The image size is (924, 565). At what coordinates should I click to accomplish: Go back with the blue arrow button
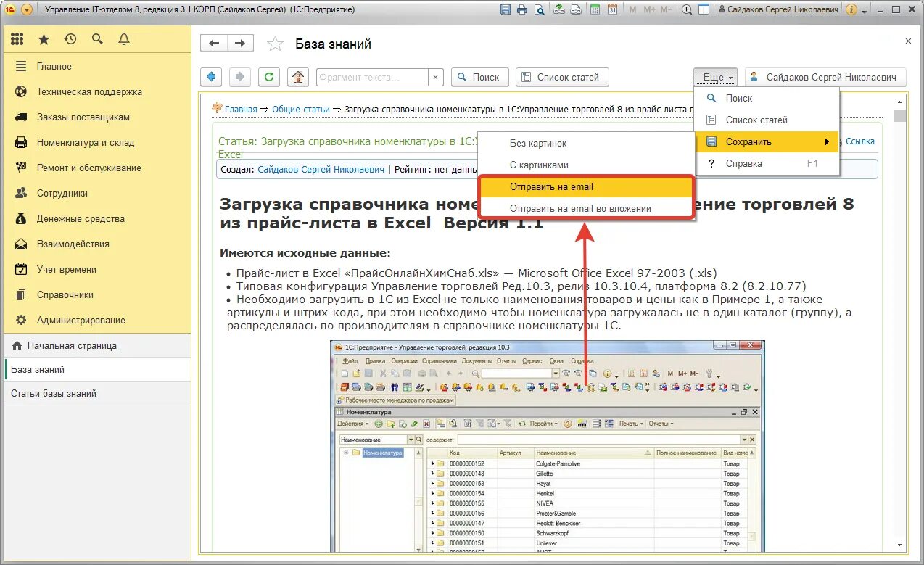point(211,77)
